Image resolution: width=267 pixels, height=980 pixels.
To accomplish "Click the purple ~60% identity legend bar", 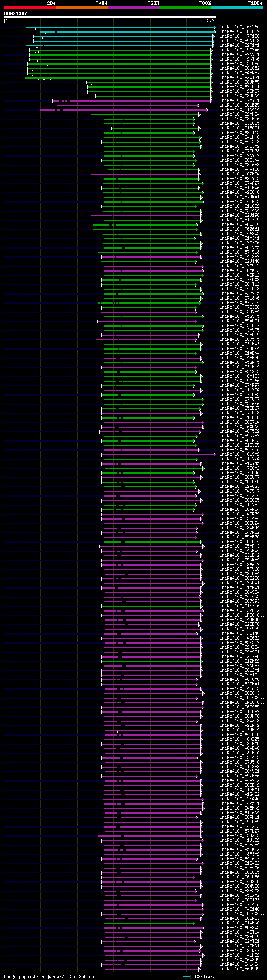I will point(133,8).
